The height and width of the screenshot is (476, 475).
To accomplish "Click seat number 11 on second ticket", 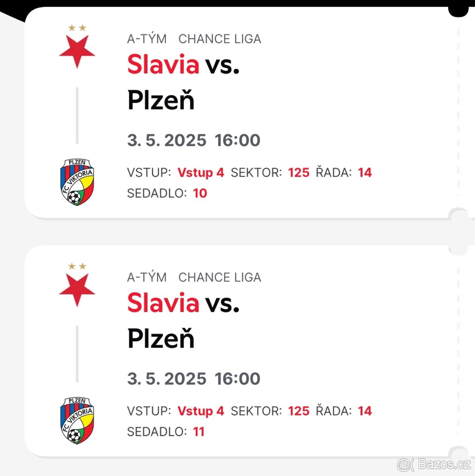I will click(x=199, y=432).
